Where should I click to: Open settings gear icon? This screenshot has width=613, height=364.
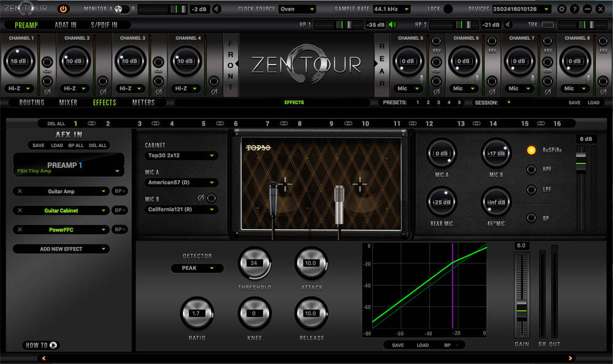tap(562, 9)
